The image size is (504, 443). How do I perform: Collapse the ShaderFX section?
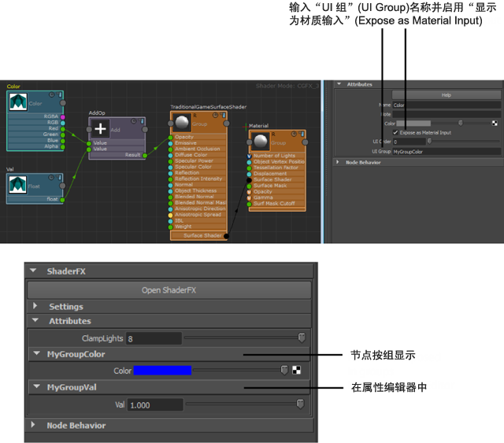33,271
